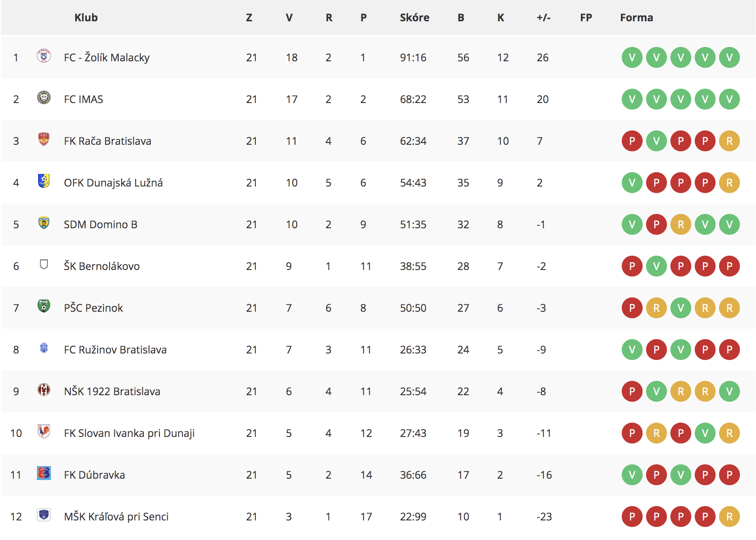Viewport: 756px width, 540px height.
Task: Select the yellow R badge for MŠK Kráľová
Action: 729,517
